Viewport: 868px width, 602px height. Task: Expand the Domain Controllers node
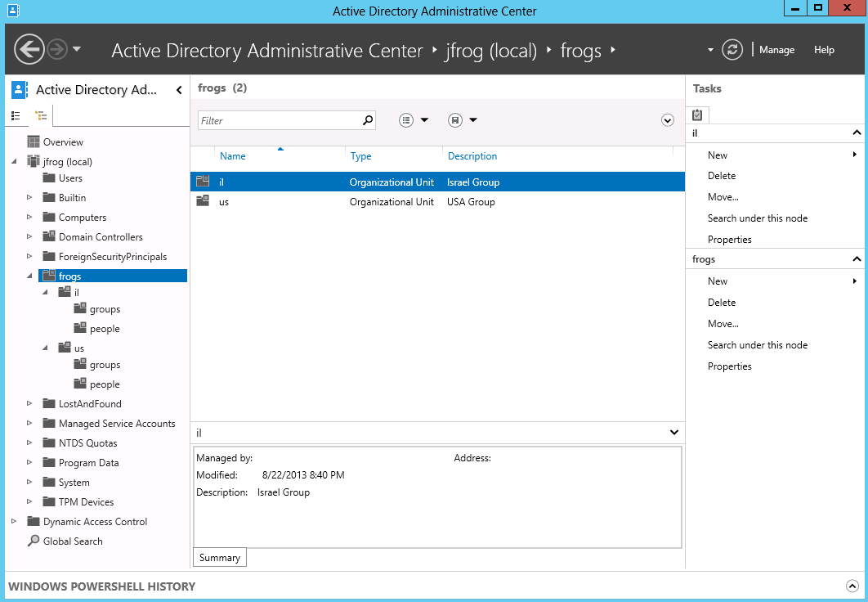(x=29, y=236)
